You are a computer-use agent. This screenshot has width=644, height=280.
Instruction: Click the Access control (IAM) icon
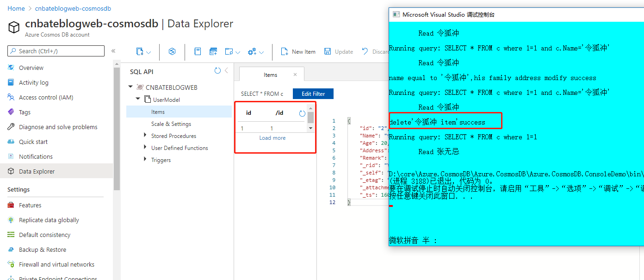point(11,97)
